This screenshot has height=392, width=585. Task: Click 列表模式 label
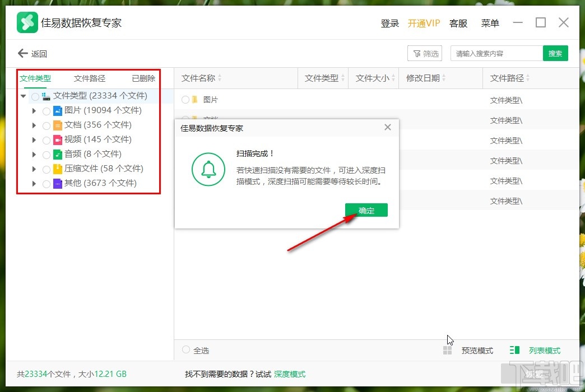[x=545, y=351]
